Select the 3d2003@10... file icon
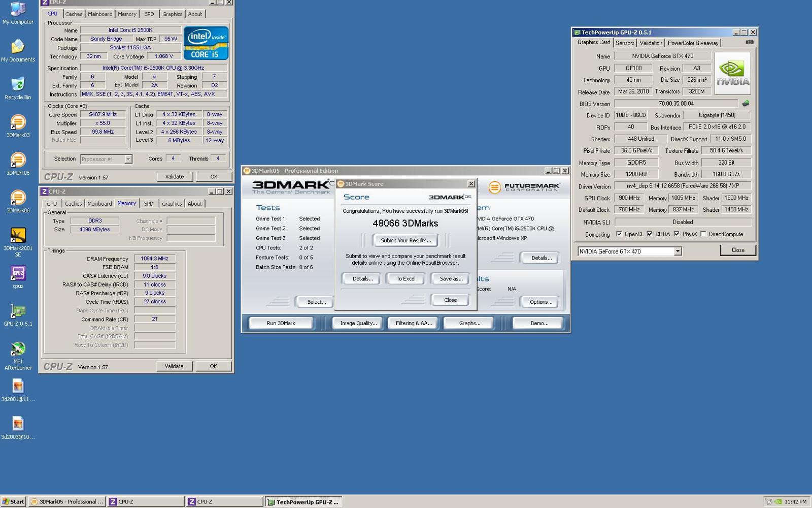 point(18,428)
